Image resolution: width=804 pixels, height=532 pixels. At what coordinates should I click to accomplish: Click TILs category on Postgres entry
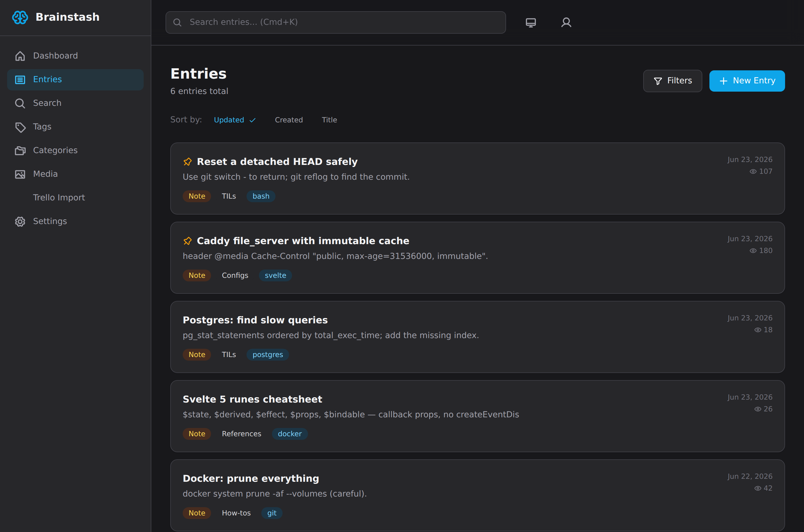pos(229,355)
